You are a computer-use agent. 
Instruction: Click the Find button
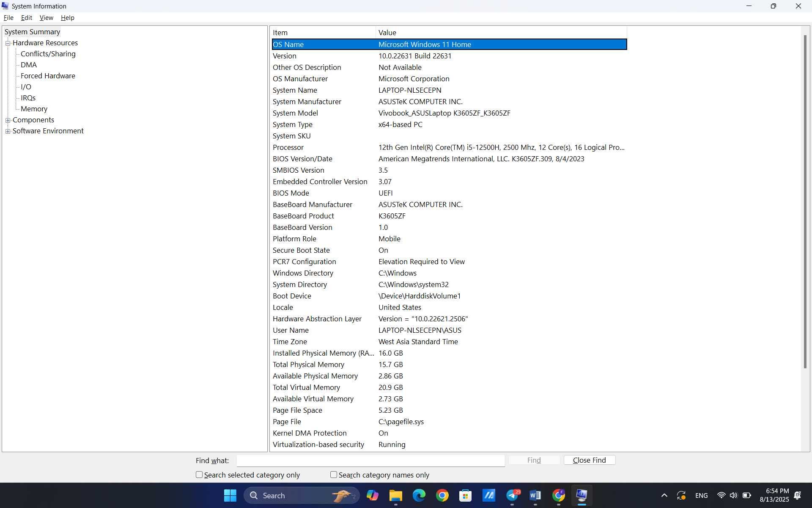[534, 460]
